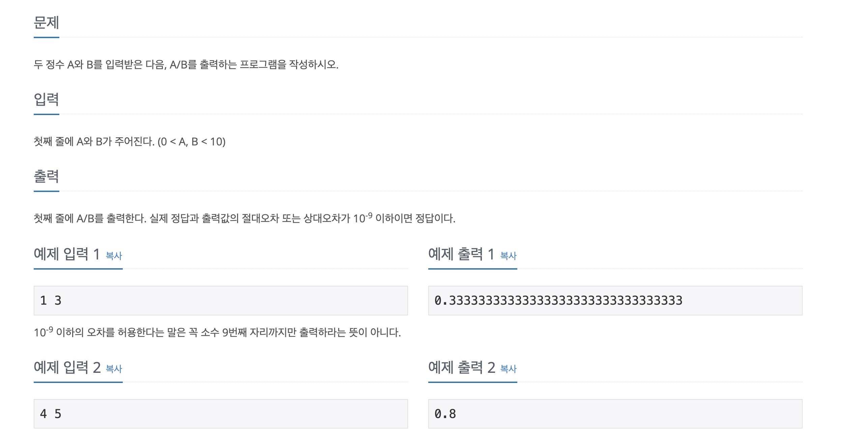Click the 출력 section heading
The image size is (868, 442).
point(47,176)
